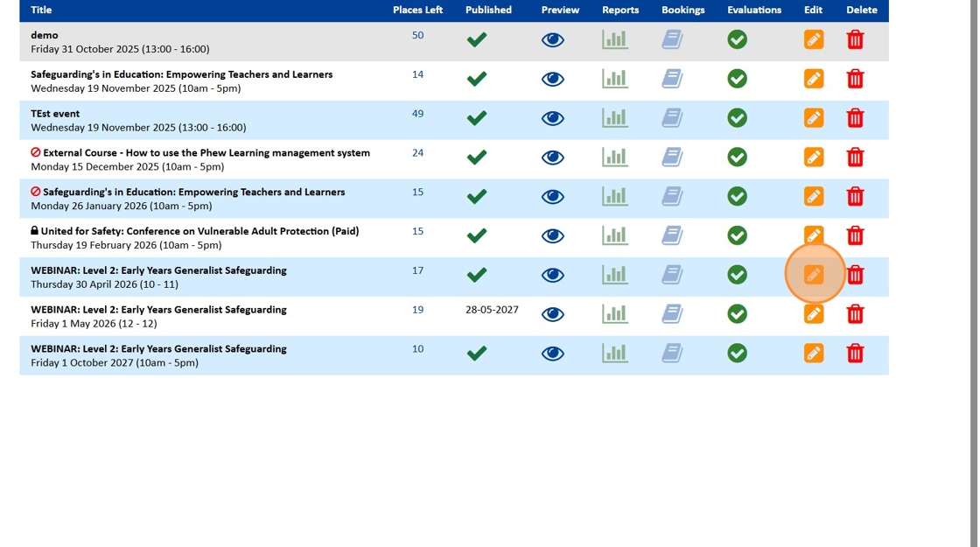
Task: Edit the TEst event with pencil icon
Action: pyautogui.click(x=814, y=118)
